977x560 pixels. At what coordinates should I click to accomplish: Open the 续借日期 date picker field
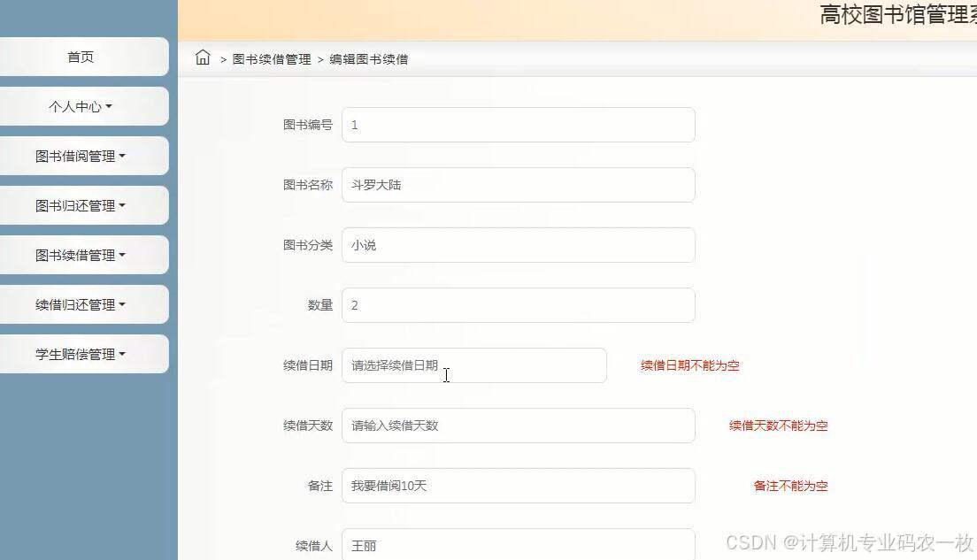[473, 365]
